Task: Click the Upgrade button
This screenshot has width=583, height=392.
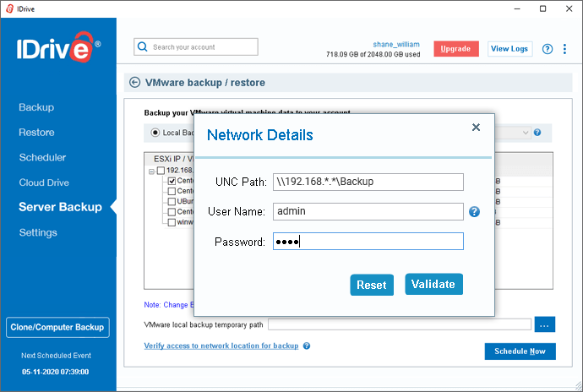Action: click(456, 49)
